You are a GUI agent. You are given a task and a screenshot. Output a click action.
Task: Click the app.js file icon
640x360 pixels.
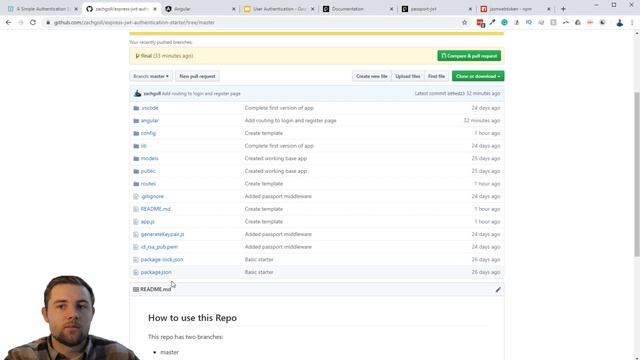(x=136, y=222)
